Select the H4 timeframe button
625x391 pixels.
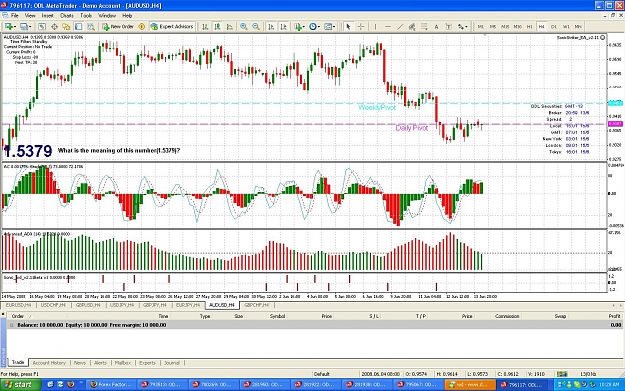point(541,27)
